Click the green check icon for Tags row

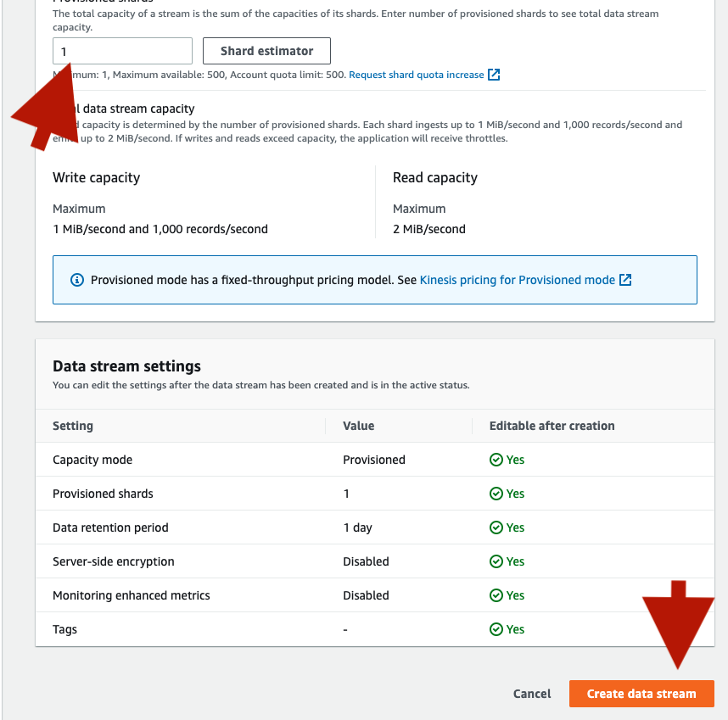[x=496, y=629]
